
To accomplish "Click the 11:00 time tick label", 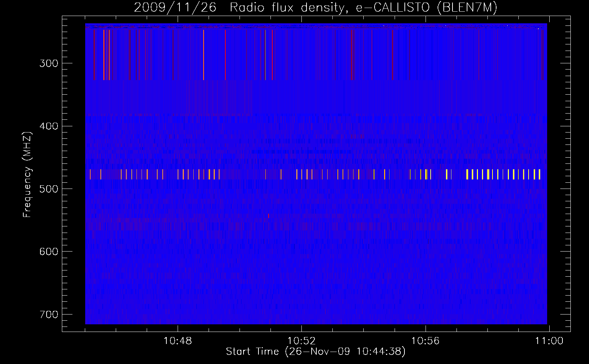I will coord(549,341).
